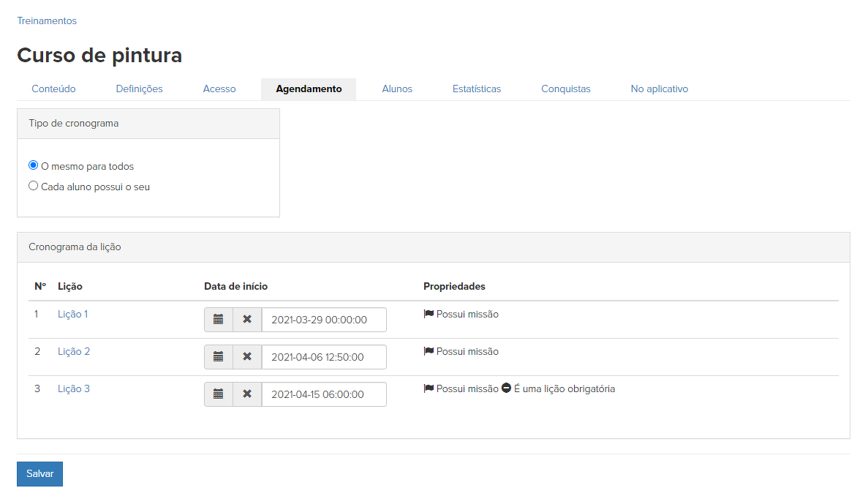The width and height of the screenshot is (868, 496).
Task: Clear the start date of Lição 2
Action: [x=247, y=357]
